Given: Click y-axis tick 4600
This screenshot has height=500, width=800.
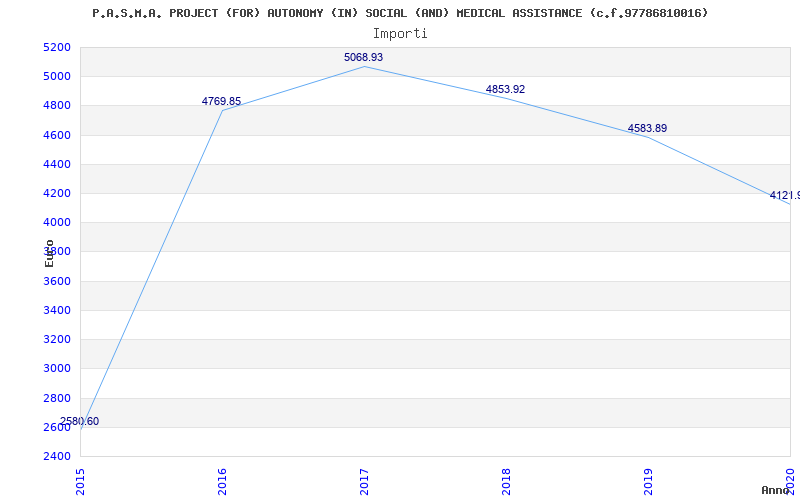Looking at the screenshot, I should pos(57,135).
